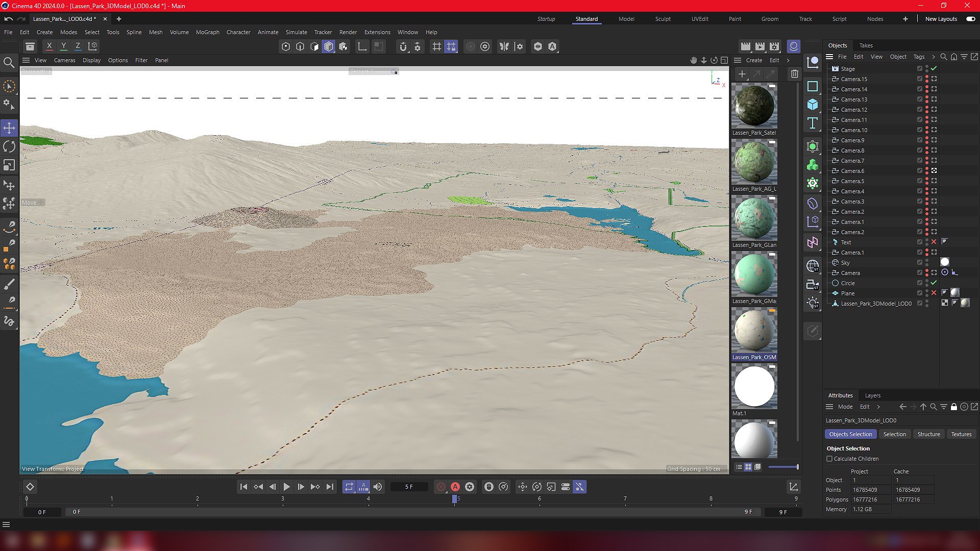The image size is (980, 551).
Task: Add a Light object from palette
Action: pos(813,303)
